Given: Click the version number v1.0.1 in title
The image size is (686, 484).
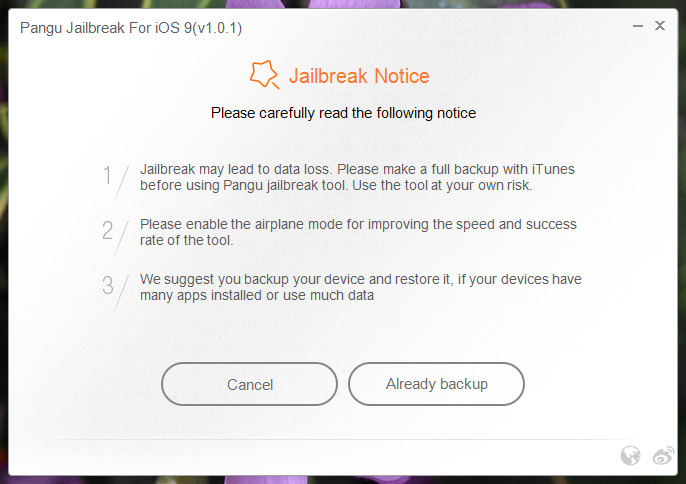Looking at the screenshot, I should [217, 28].
